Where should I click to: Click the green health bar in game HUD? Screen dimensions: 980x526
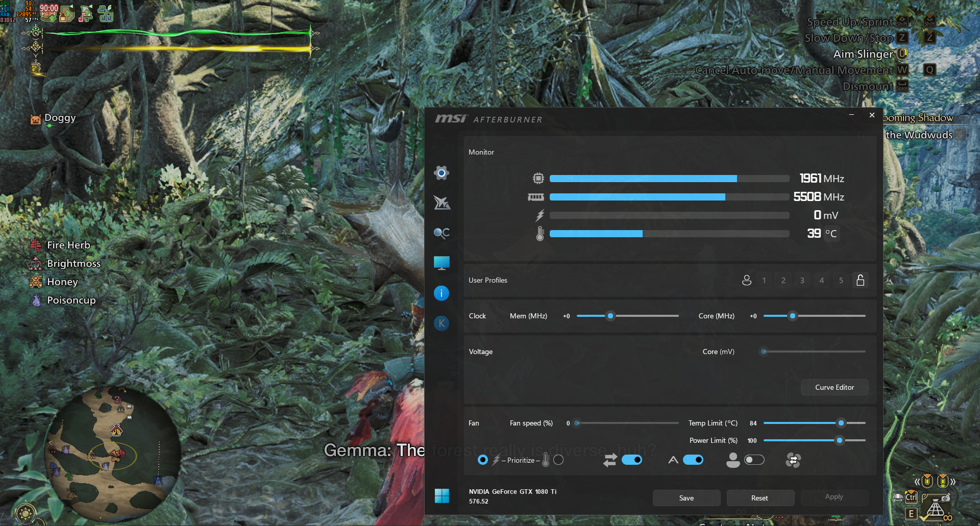177,34
